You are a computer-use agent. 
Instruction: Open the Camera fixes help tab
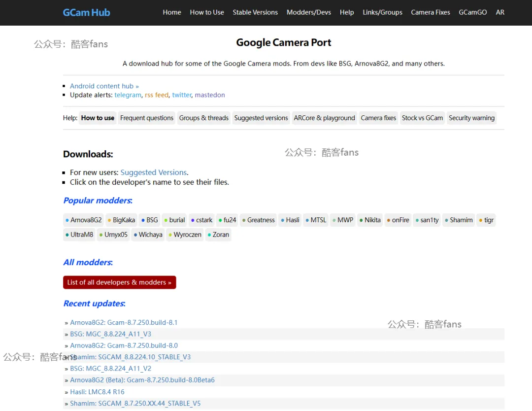378,118
